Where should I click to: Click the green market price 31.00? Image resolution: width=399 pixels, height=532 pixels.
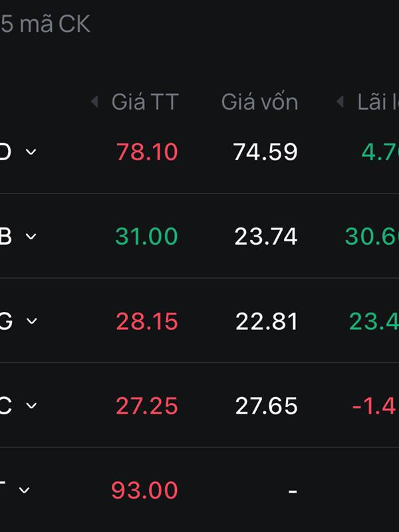click(x=146, y=236)
